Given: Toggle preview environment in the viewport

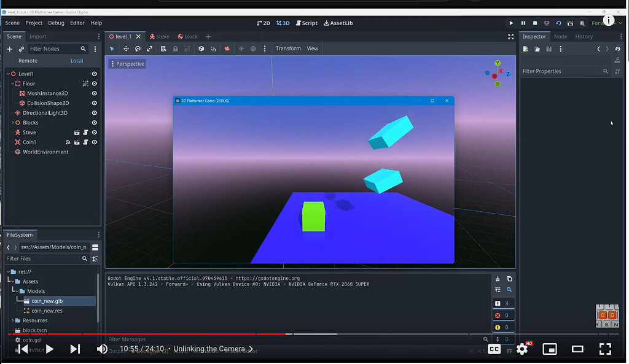Looking at the screenshot, I should pyautogui.click(x=252, y=48).
